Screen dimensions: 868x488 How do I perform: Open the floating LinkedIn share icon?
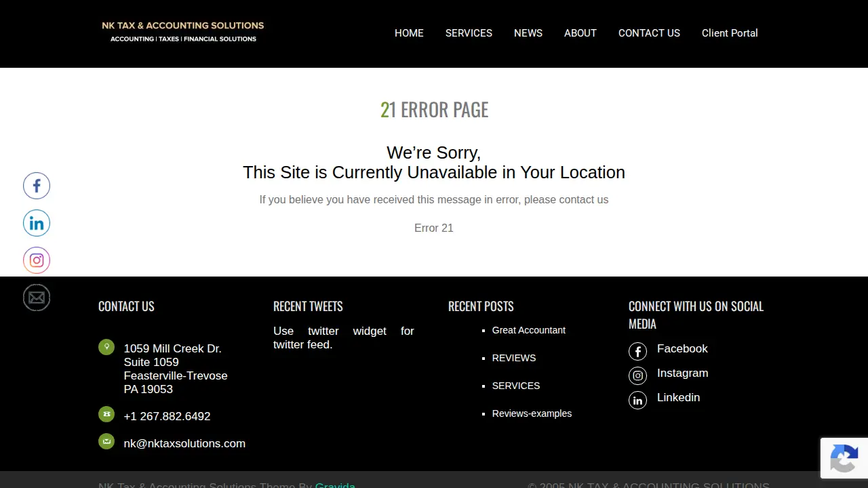37,223
